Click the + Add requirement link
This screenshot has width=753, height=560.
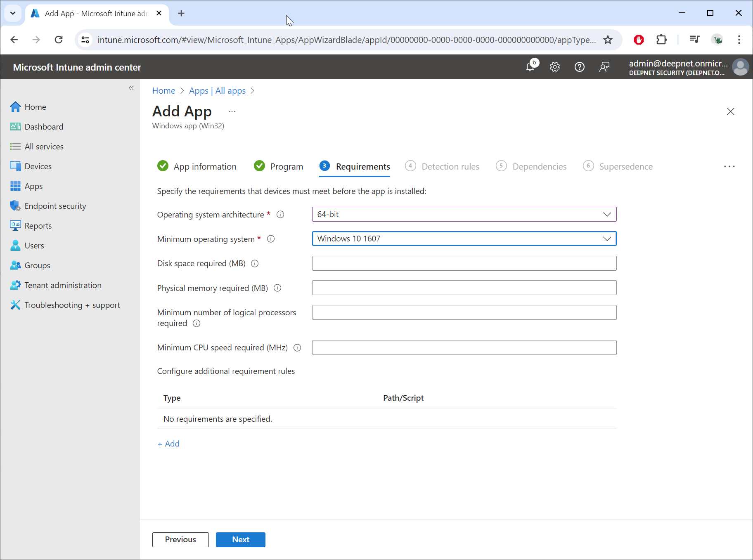tap(169, 444)
